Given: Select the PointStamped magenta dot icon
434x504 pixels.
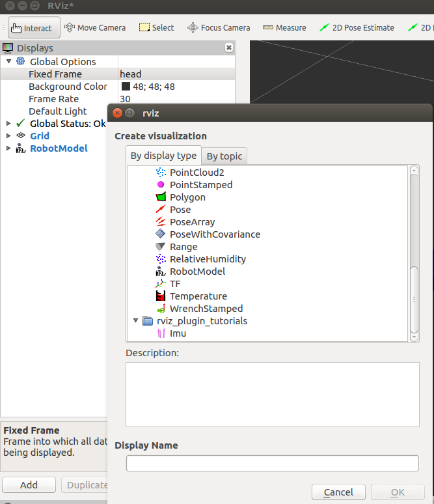Looking at the screenshot, I should [x=161, y=184].
